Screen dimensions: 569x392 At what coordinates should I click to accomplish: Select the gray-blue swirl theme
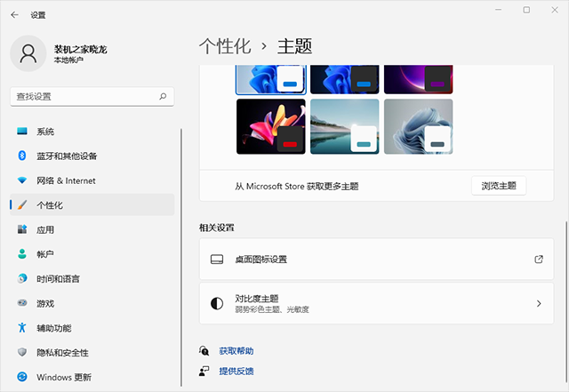[418, 126]
